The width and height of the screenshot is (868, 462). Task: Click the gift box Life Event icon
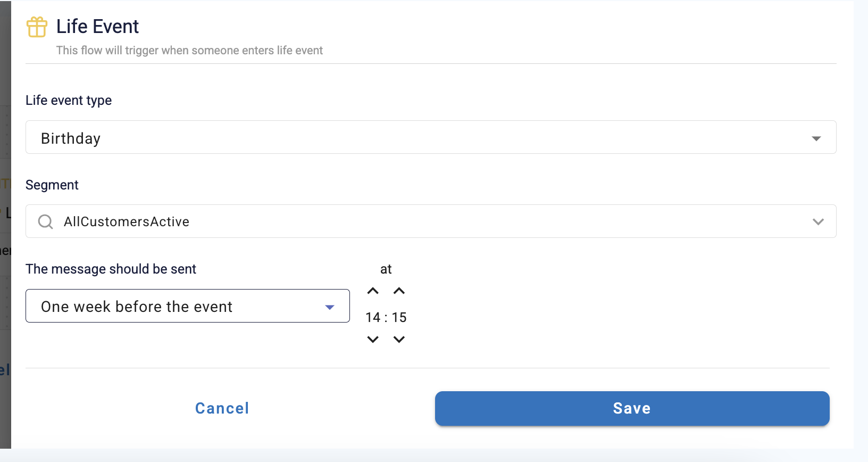tap(37, 27)
